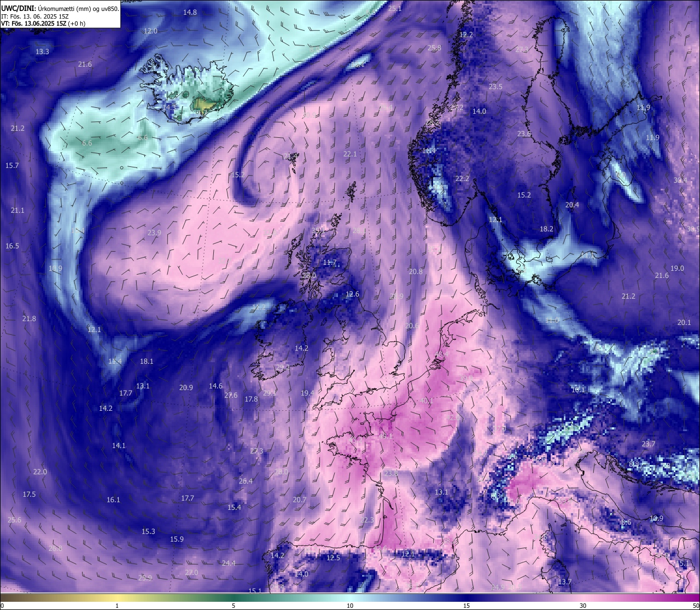Click the 12.6 value label over Scotland
The width and height of the screenshot is (700, 610).
tap(352, 294)
